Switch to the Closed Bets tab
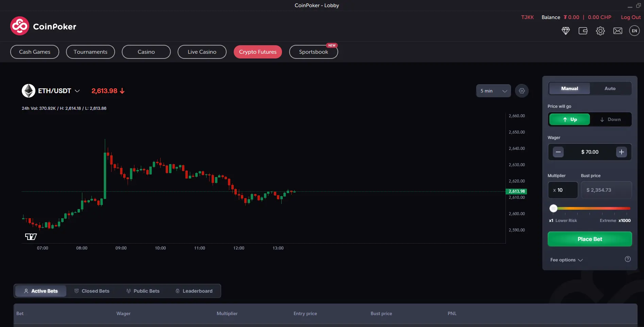Screen dimensions: 644x327 click(x=92, y=291)
